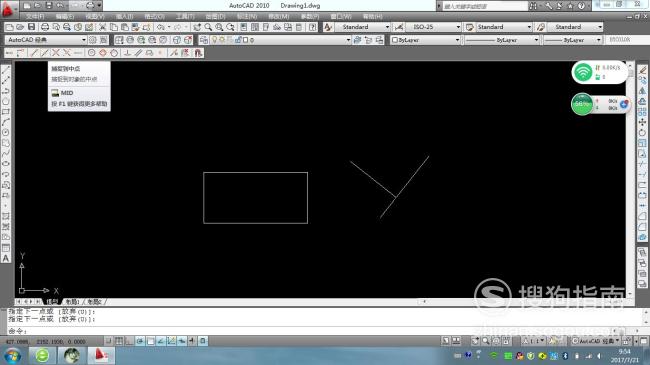Select the Line tool in Draw toolbar
Image resolution: width=650 pixels, height=365 pixels.
pyautogui.click(x=6, y=70)
